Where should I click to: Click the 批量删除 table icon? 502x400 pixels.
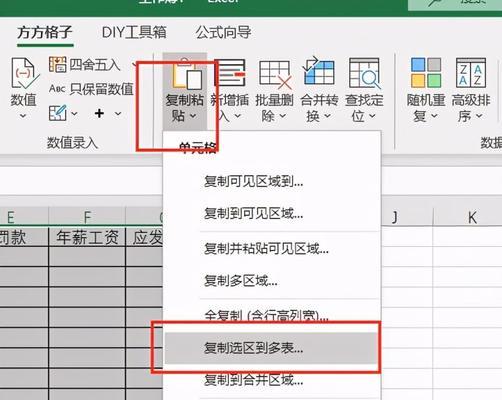[x=275, y=74]
